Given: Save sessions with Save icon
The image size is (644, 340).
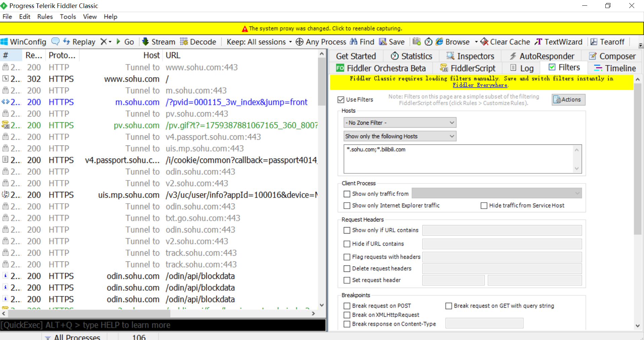Looking at the screenshot, I should pos(392,42).
